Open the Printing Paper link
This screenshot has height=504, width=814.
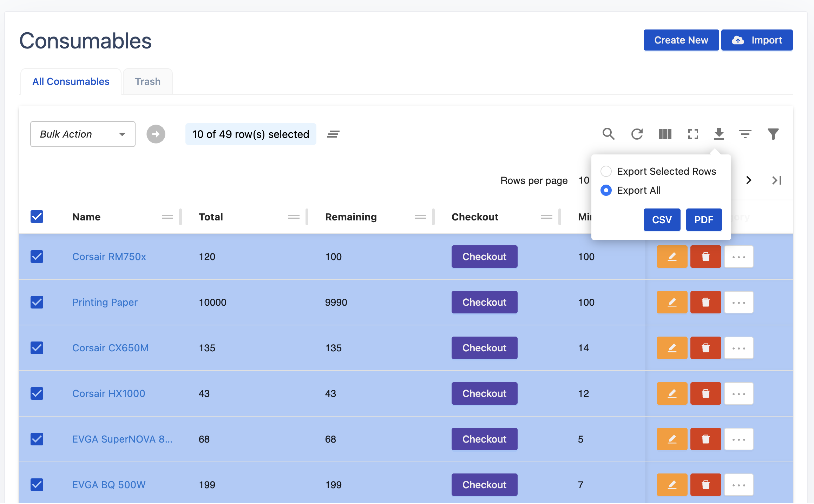[x=105, y=302]
